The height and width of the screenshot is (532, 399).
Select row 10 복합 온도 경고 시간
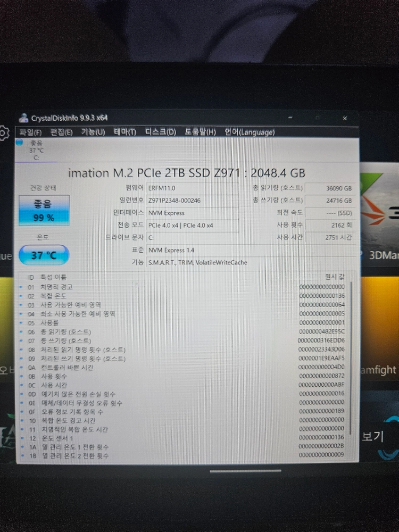(182, 420)
